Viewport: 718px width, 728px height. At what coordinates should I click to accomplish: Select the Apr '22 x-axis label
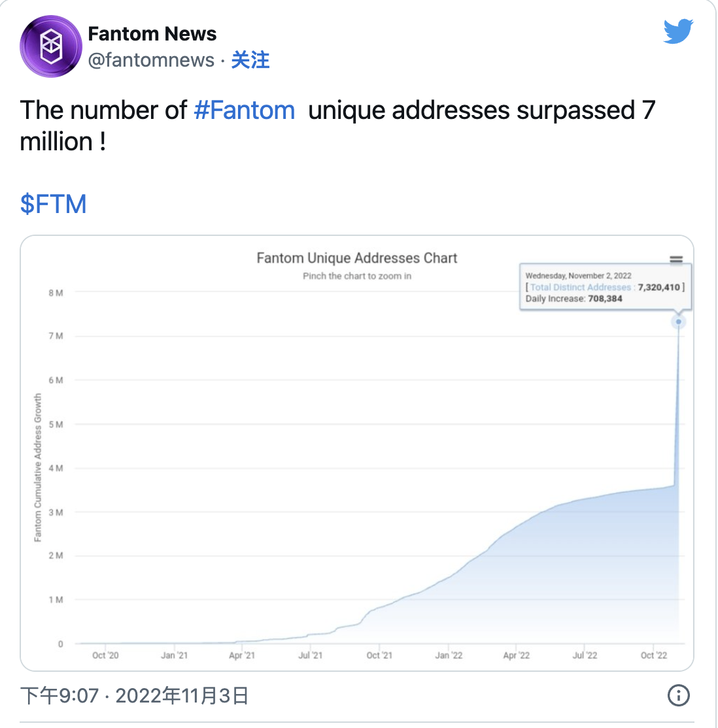click(517, 655)
